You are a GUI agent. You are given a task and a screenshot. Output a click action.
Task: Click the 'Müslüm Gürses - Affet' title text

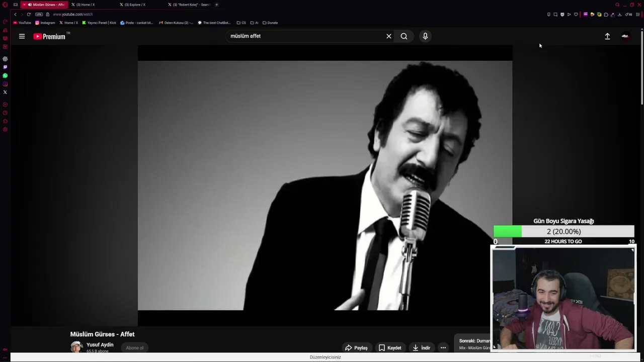coord(102,334)
